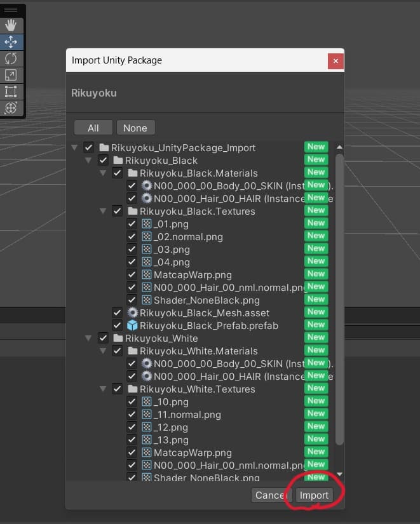Select the combined Transform tool
The width and height of the screenshot is (420, 524).
click(x=11, y=109)
